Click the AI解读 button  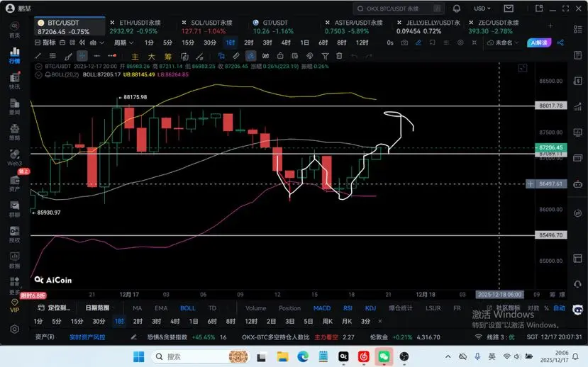pyautogui.click(x=539, y=43)
